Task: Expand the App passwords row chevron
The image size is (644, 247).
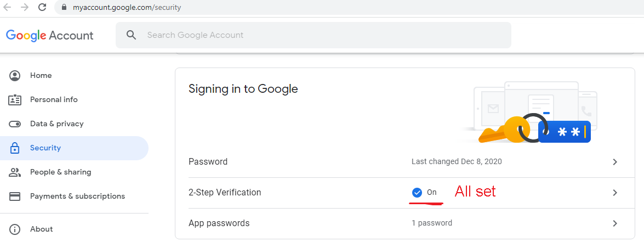Action: 615,223
